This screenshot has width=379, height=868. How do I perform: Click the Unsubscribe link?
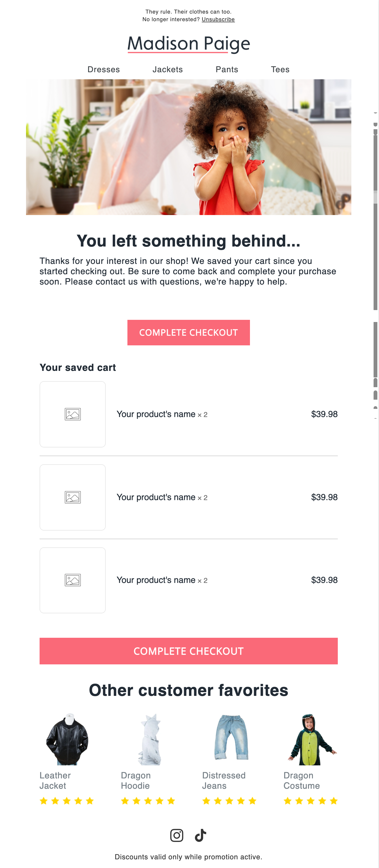(218, 20)
